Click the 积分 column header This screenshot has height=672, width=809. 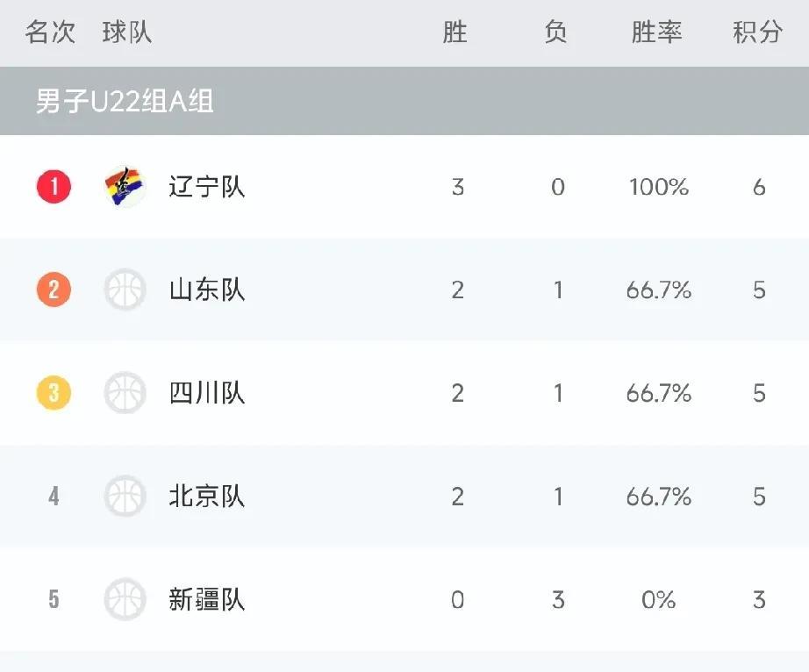758,32
